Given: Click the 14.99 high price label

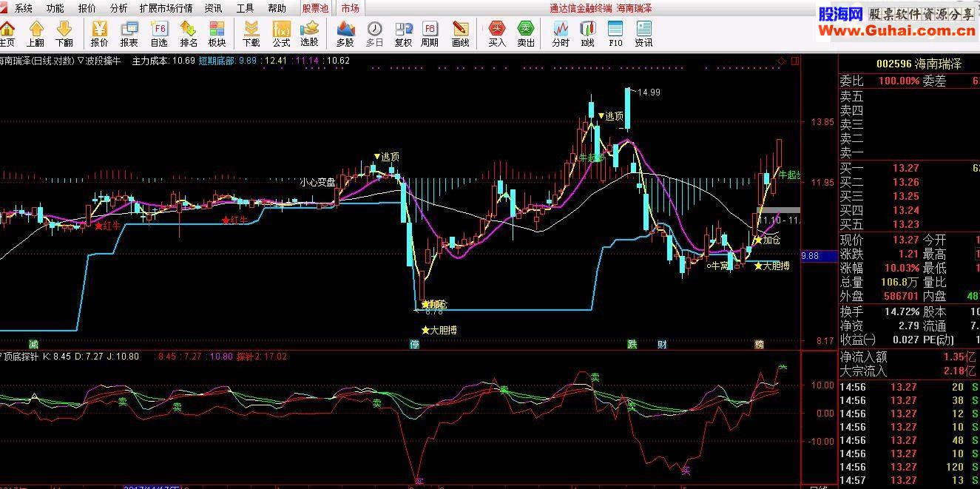Looking at the screenshot, I should coord(648,92).
